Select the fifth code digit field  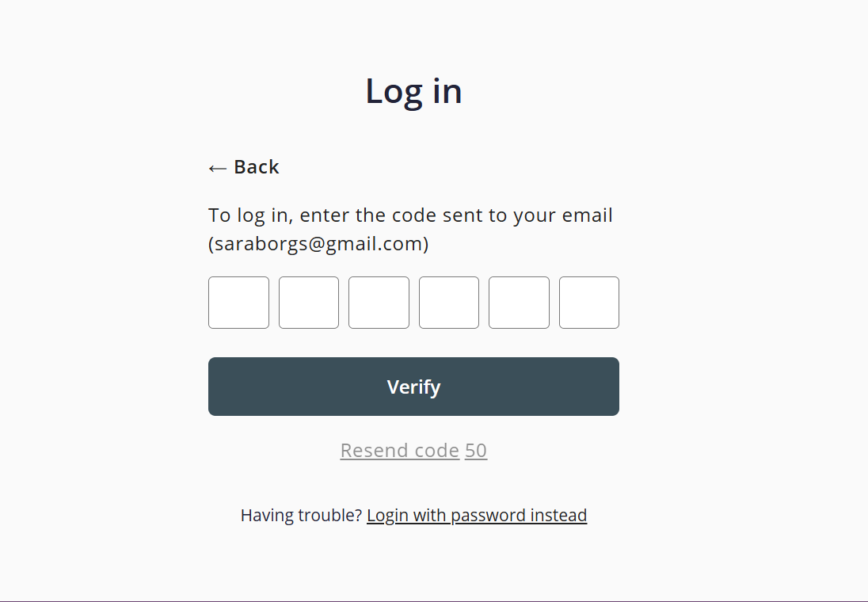pos(519,303)
